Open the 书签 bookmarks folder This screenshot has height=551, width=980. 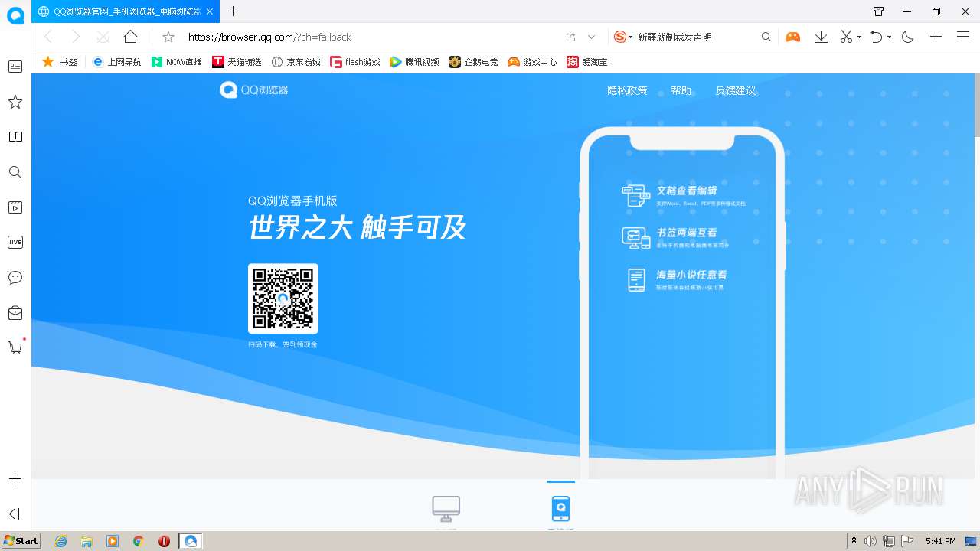pyautogui.click(x=60, y=62)
